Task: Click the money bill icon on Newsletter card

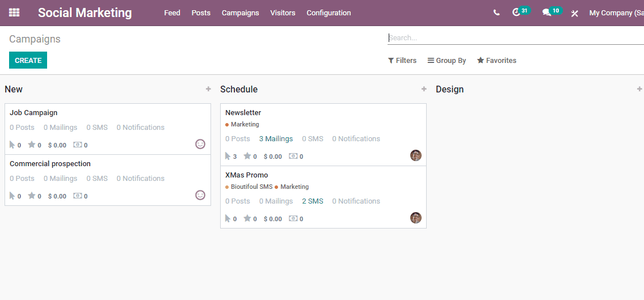Action: coord(293,156)
